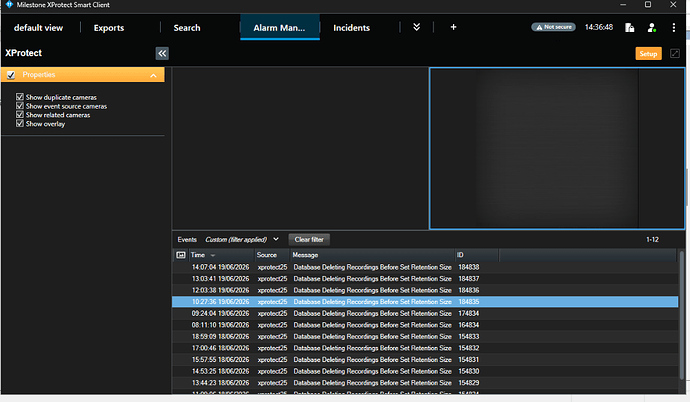This screenshot has height=402, width=690.
Task: Open the Exports tab
Action: (109, 28)
